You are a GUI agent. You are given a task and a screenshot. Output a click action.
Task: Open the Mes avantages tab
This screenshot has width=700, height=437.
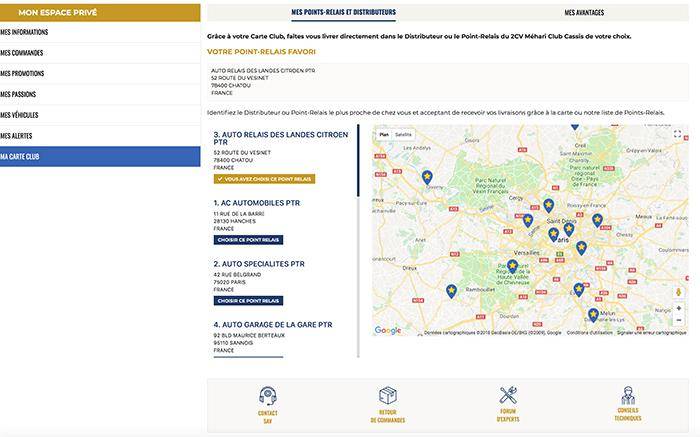[x=584, y=12]
